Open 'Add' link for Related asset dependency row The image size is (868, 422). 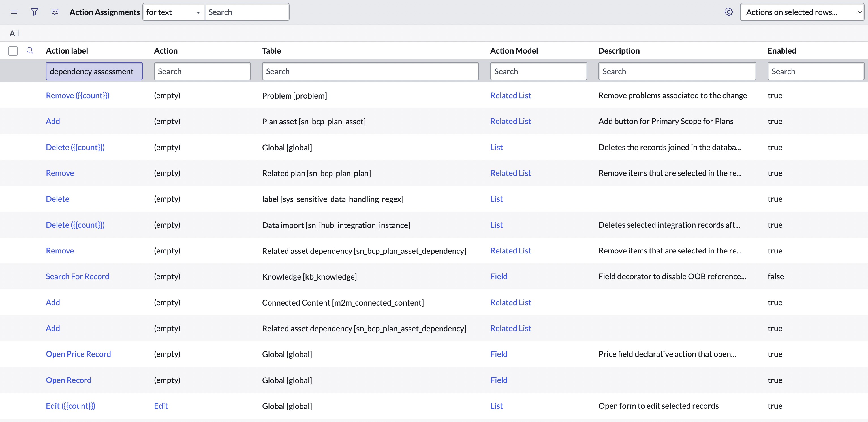point(53,328)
